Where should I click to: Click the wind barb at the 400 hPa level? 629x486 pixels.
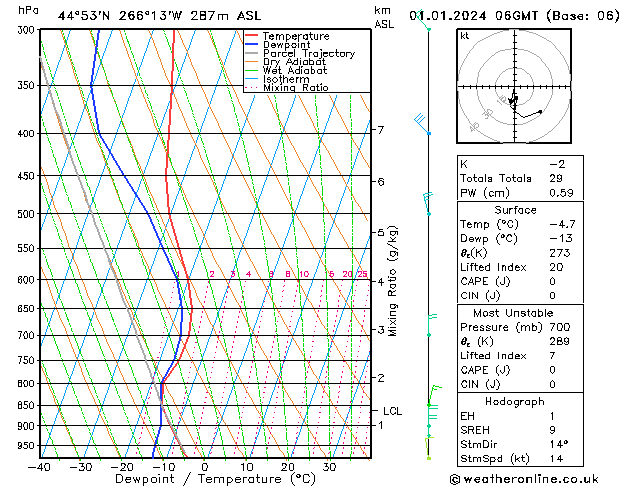pos(422,124)
